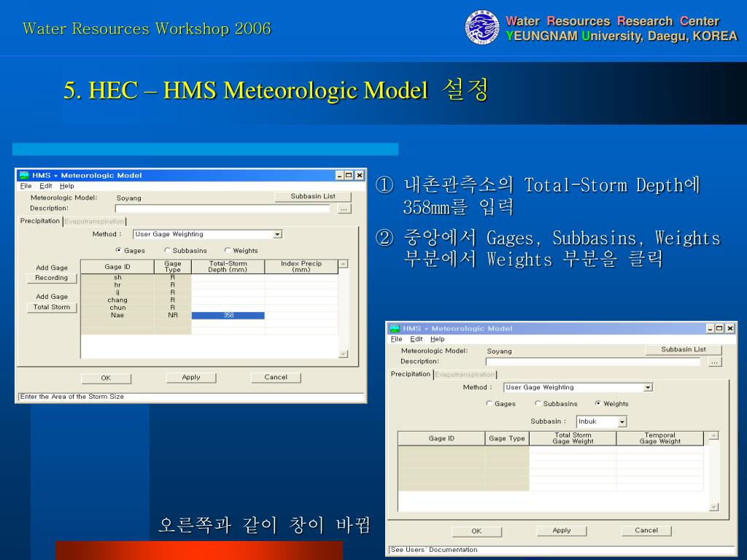Click Apply in left Meteorologic window
The width and height of the screenshot is (747, 560).
(x=191, y=378)
